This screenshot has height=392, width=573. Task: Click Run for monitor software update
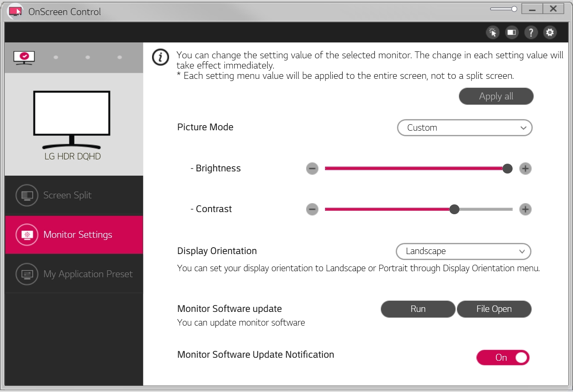pos(418,309)
